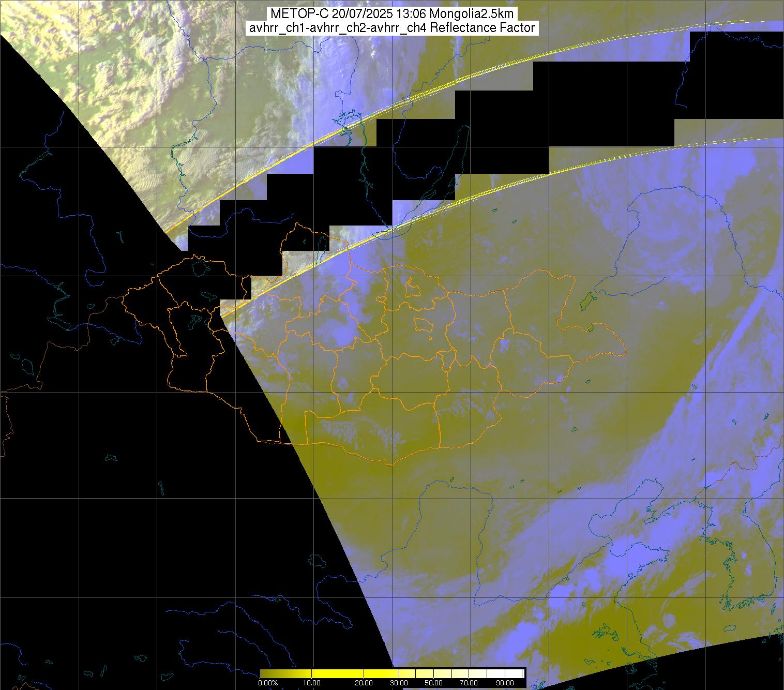Click the METOP-C title line at top

pyautogui.click(x=392, y=14)
